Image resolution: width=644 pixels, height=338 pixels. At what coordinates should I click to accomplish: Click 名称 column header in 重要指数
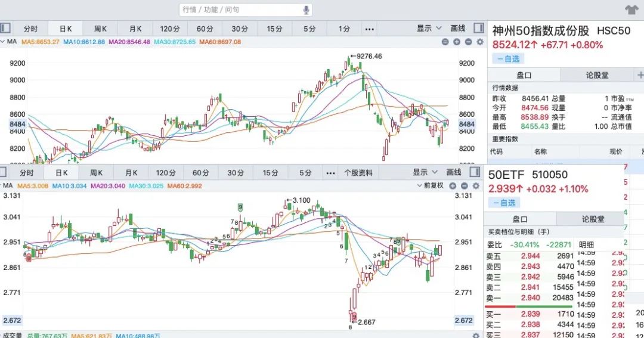coord(540,151)
